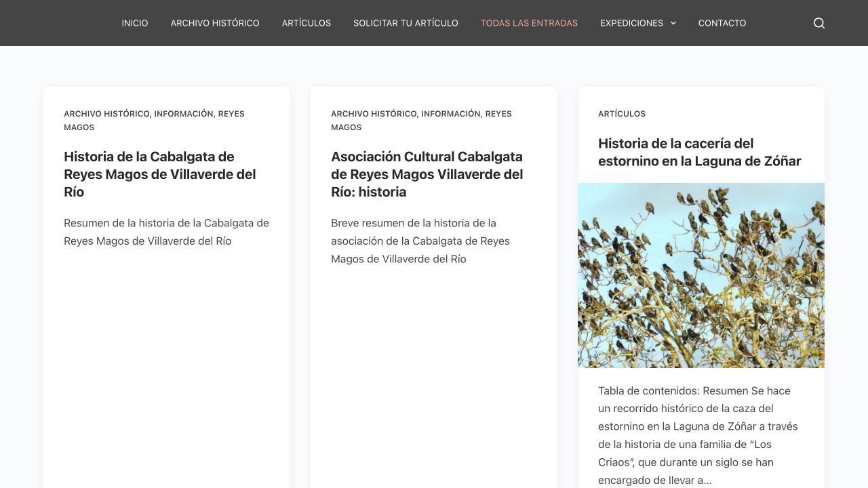This screenshot has height=488, width=868.
Task: Click Información category on Asociación Cultural card
Action: click(451, 114)
